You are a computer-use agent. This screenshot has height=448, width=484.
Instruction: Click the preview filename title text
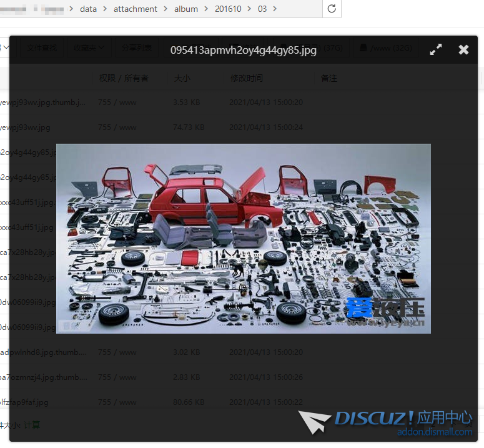pyautogui.click(x=243, y=50)
